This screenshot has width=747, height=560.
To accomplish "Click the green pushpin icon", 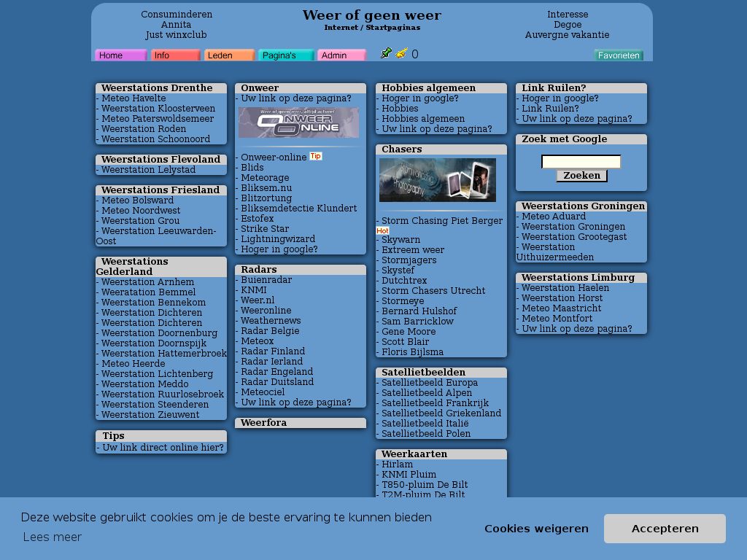I will [x=386, y=53].
